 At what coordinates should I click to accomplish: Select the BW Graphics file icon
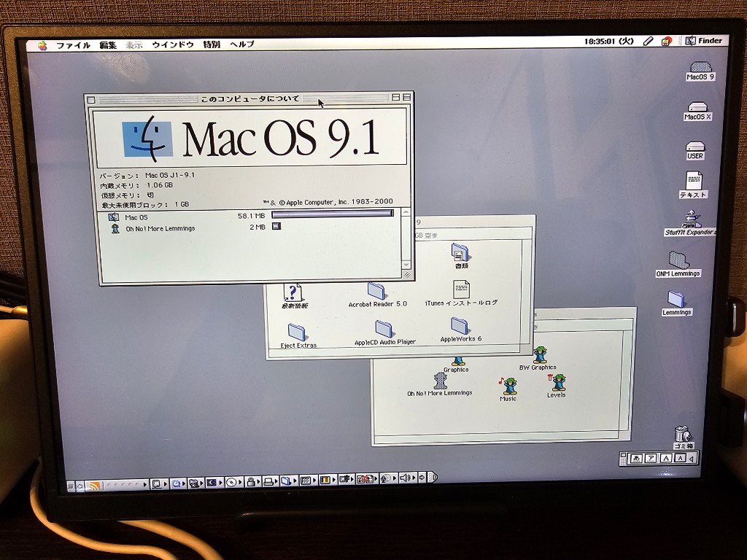pyautogui.click(x=538, y=359)
